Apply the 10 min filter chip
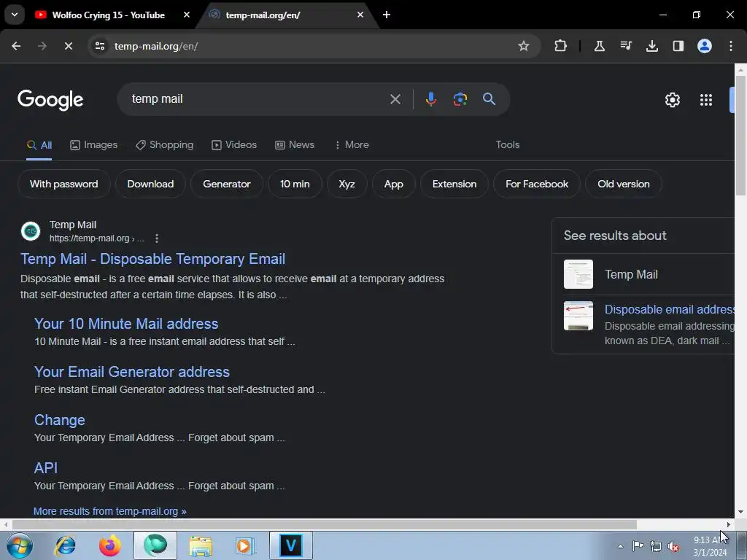 [x=295, y=184]
